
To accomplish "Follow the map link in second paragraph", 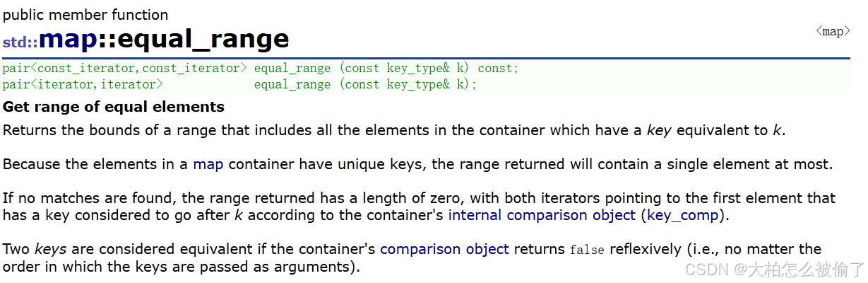I will [x=208, y=164].
